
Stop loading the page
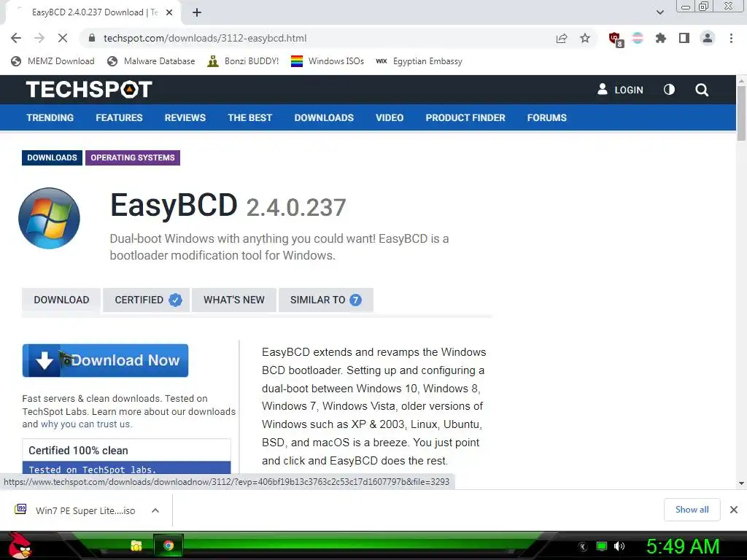pyautogui.click(x=63, y=38)
